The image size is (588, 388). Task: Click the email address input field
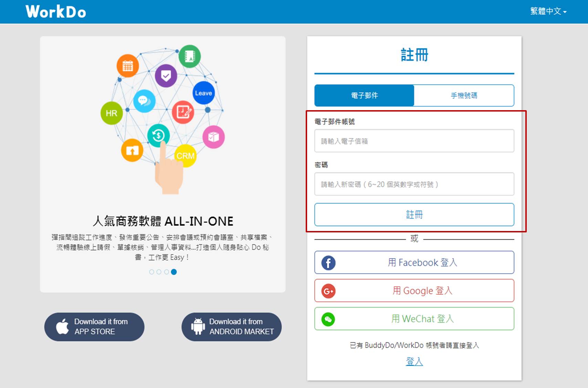tap(414, 141)
